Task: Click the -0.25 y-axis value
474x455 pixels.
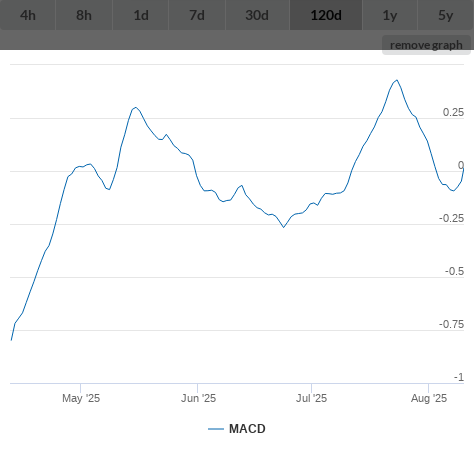Action: coord(452,218)
